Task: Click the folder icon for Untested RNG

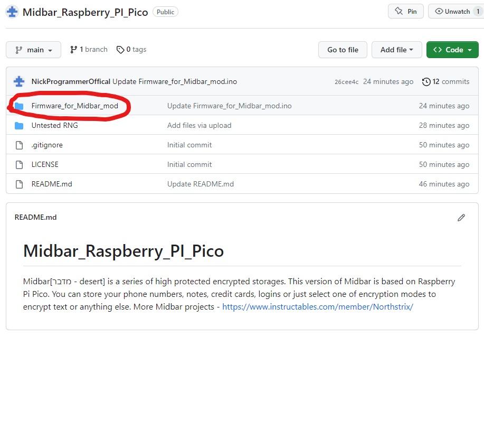Action: tap(19, 126)
